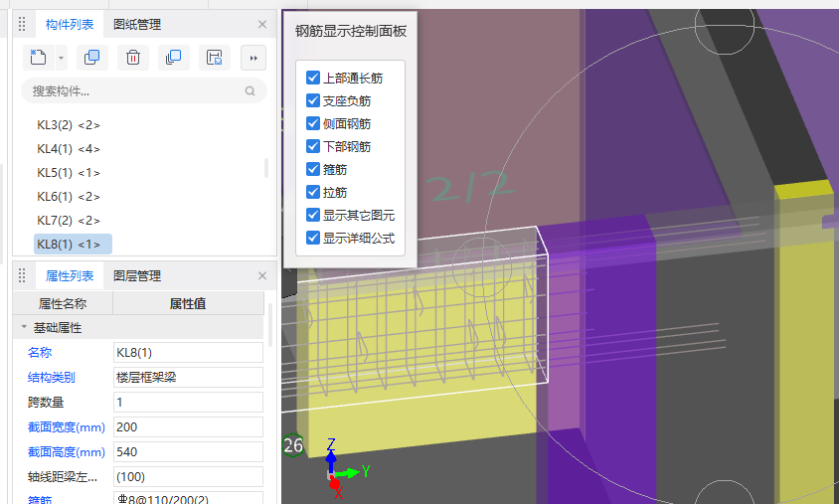Viewport: 839px width, 504px height.
Task: Select KL8(1) <1> in component list
Action: coord(73,244)
